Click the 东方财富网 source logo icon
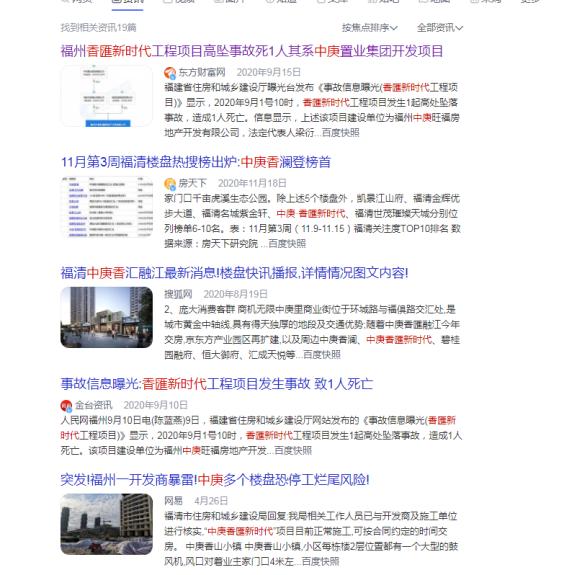The image size is (564, 575). point(170,73)
